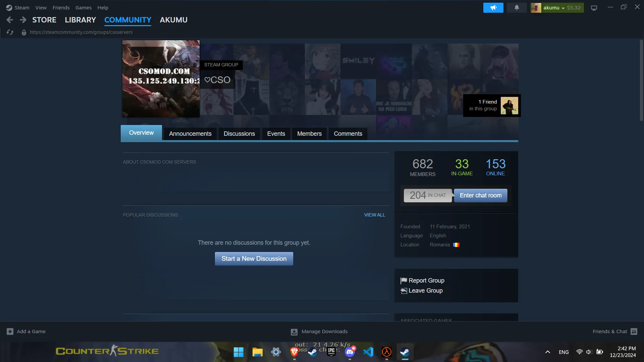
Task: Click the Leave Group icon
Action: pyautogui.click(x=404, y=291)
